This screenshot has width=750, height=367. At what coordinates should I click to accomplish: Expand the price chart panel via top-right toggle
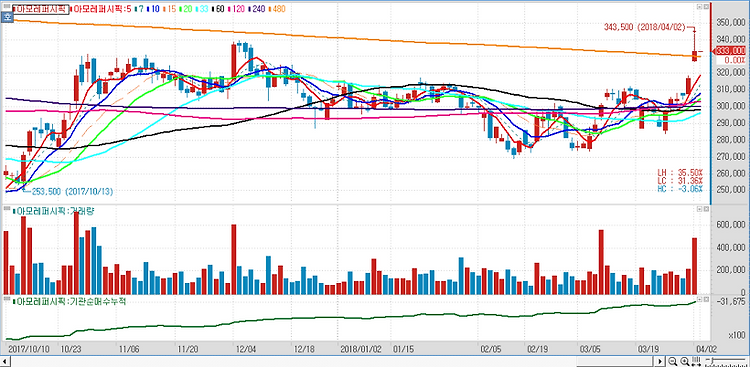(699, 6)
